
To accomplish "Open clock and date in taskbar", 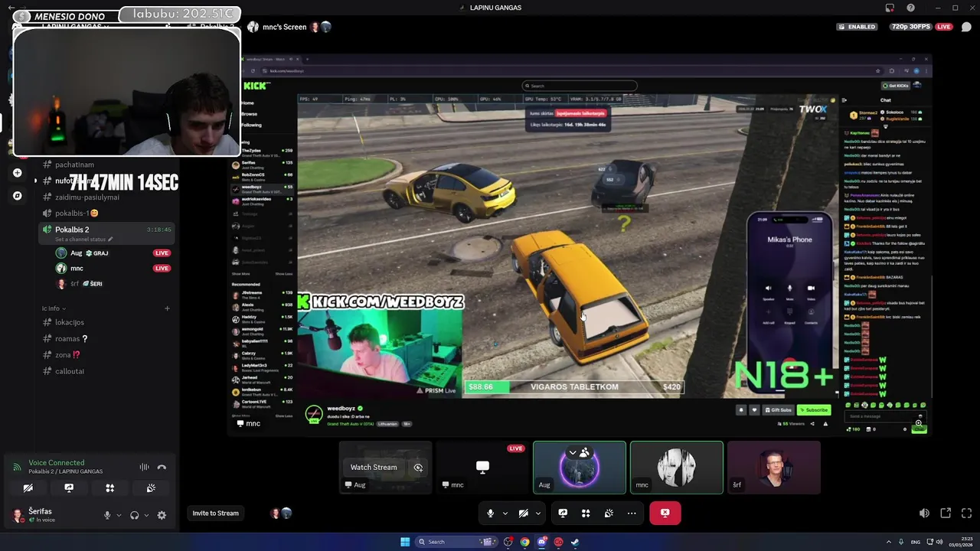I will (x=960, y=542).
